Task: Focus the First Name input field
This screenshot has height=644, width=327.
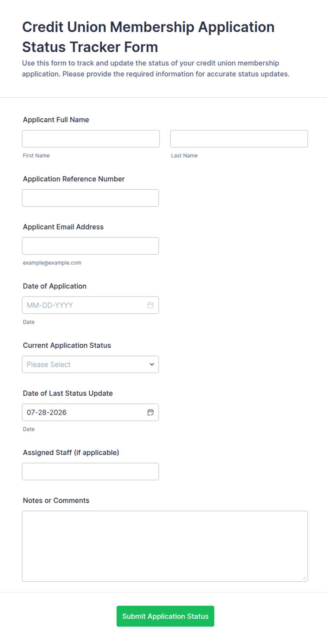Action: click(x=91, y=139)
